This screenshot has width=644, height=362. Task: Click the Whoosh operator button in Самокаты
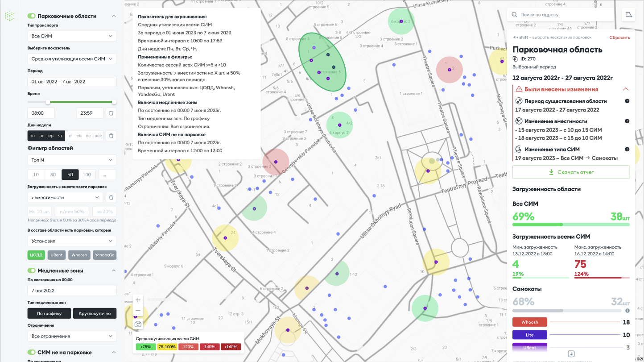(x=529, y=322)
